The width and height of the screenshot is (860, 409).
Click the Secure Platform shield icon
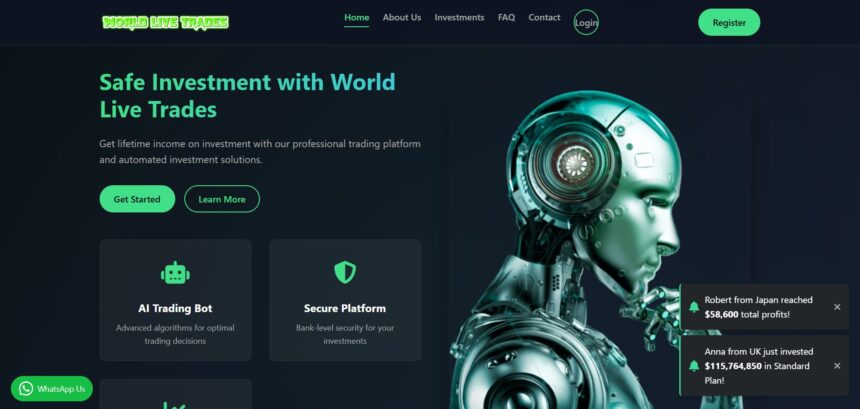[345, 272]
